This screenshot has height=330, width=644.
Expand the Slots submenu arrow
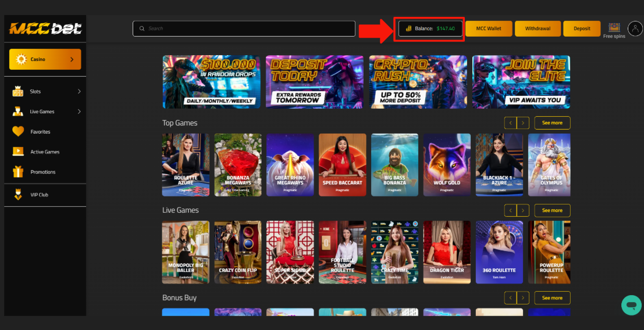click(79, 92)
